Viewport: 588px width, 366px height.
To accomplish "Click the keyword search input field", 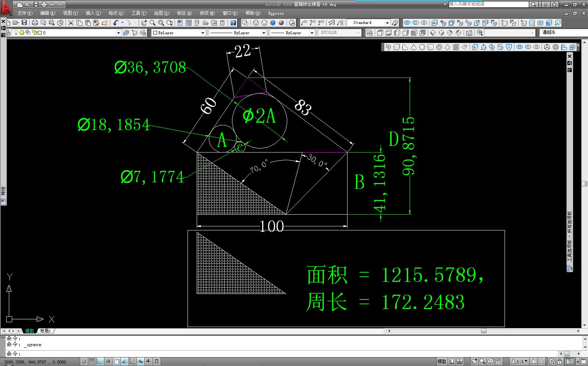I will click(x=489, y=4).
